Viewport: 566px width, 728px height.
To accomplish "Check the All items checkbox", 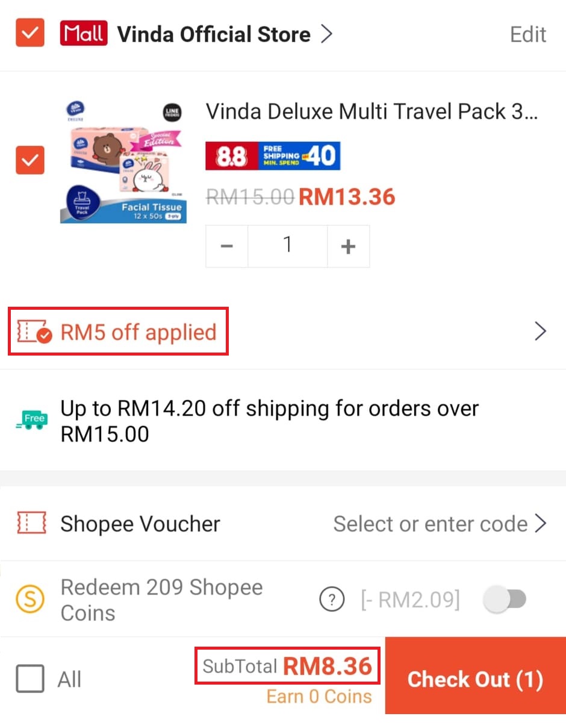I will coord(30,679).
